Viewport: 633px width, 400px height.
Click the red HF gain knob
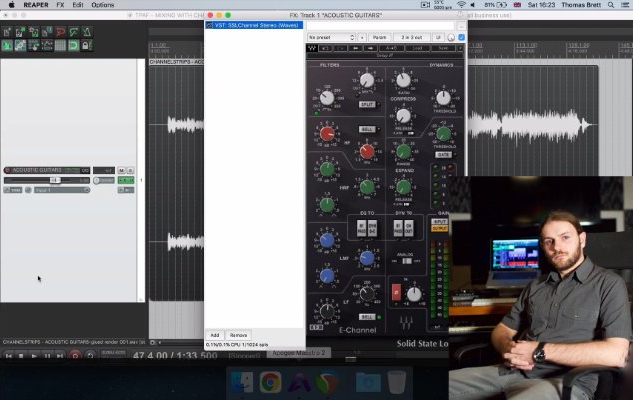(327, 134)
